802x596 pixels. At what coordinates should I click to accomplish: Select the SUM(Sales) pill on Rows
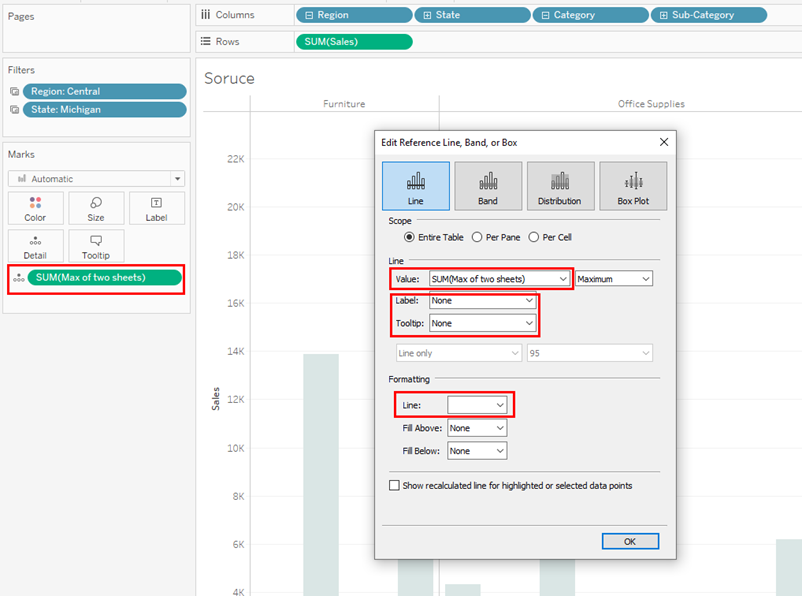point(354,42)
